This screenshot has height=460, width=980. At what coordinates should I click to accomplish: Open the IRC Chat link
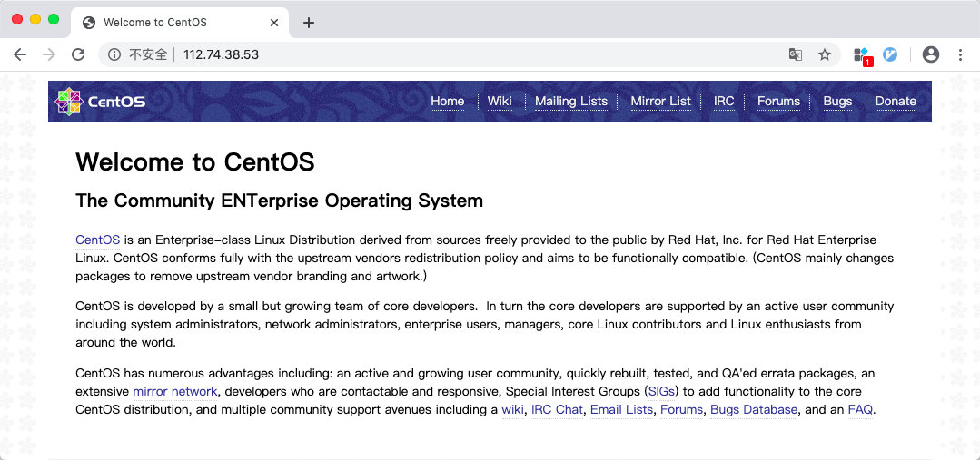(x=557, y=410)
